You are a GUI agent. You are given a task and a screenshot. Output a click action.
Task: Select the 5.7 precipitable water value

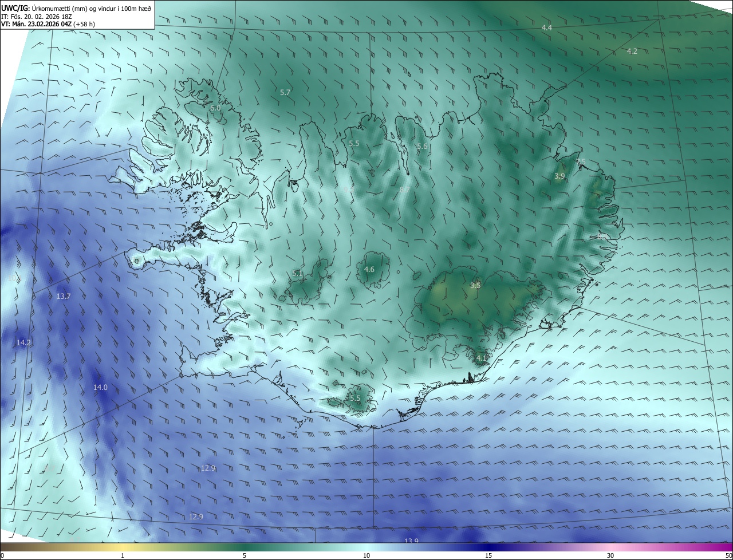click(285, 92)
